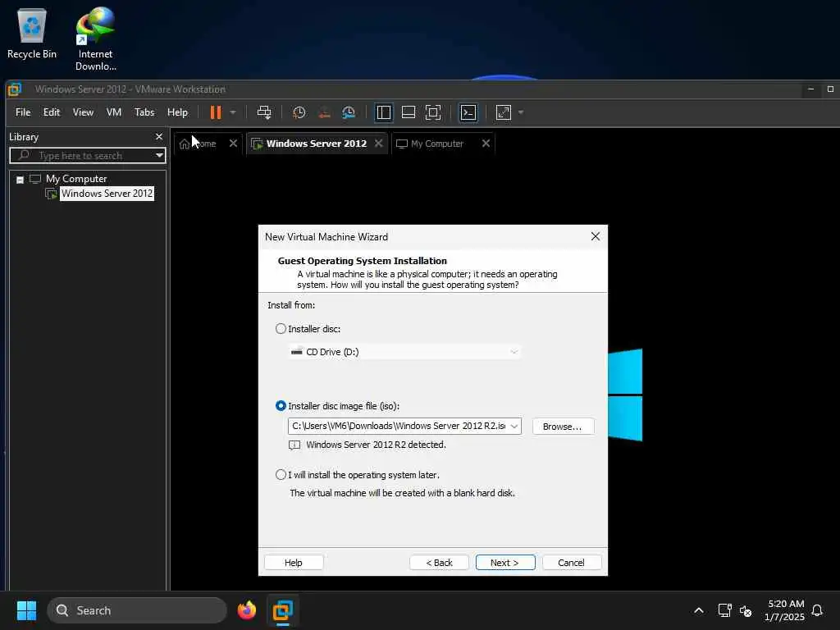The height and width of the screenshot is (630, 840).
Task: Toggle the thumbnail bar view icon
Action: 409,112
